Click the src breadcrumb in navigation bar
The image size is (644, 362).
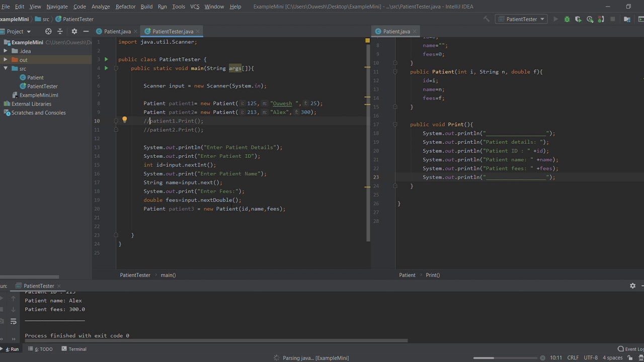(x=42, y=19)
